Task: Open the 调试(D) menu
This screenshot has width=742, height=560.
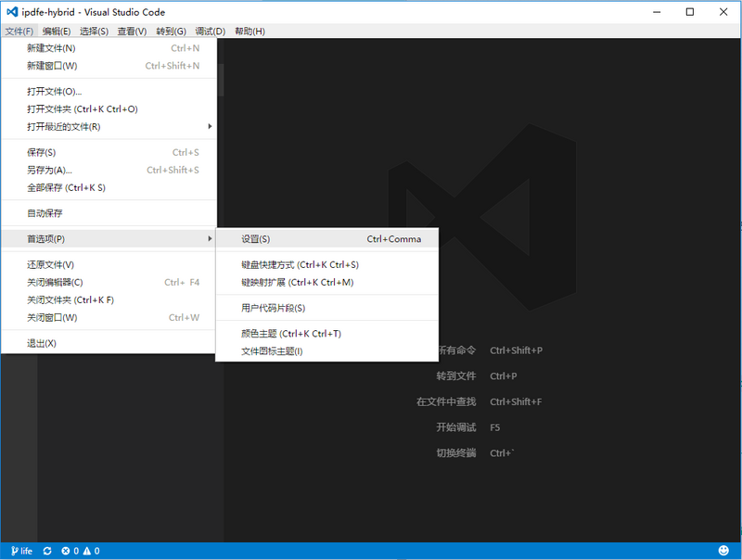Action: pos(211,32)
